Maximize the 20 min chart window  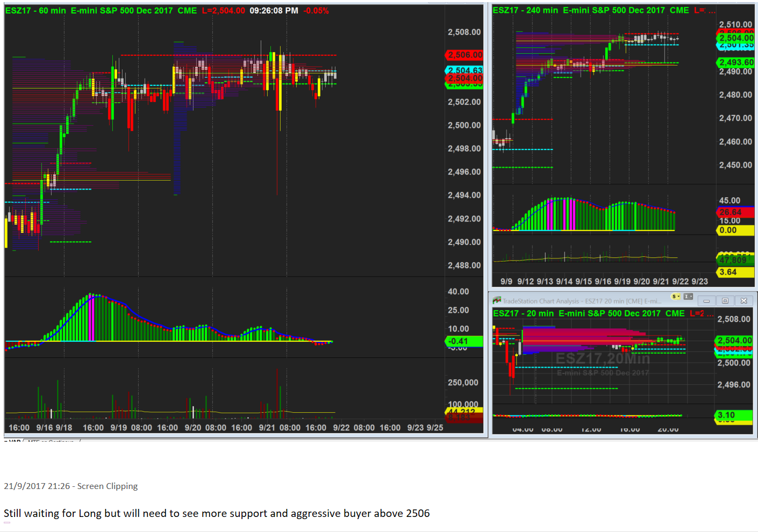point(725,301)
